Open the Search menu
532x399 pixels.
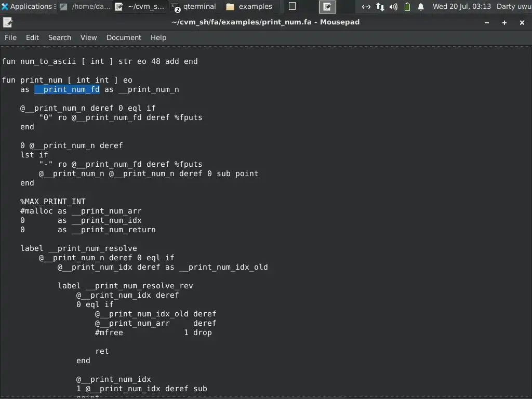60,37
